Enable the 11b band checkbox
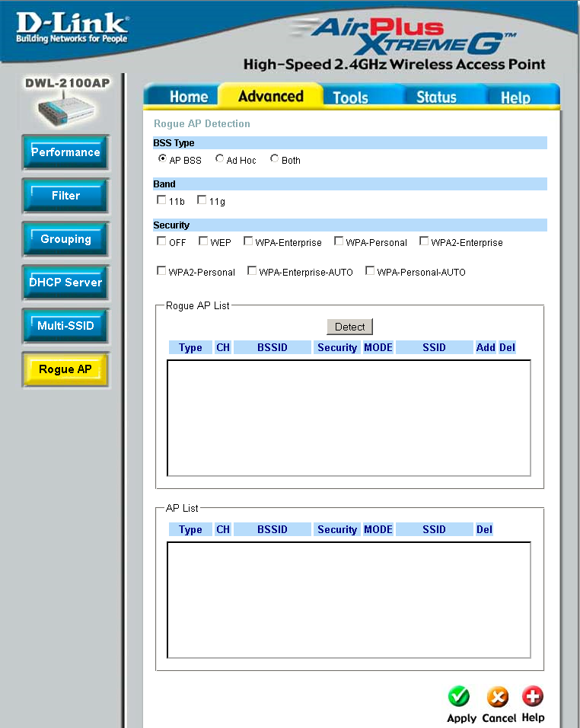The image size is (580, 728). [161, 200]
